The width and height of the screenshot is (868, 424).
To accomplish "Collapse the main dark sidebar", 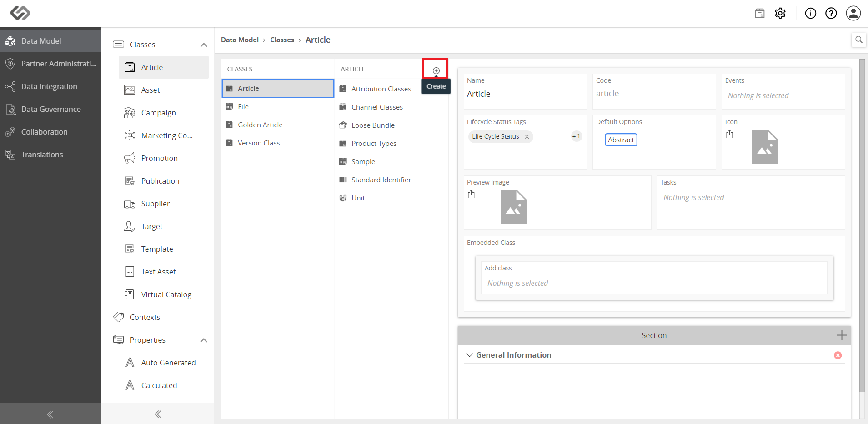I will coord(50,414).
